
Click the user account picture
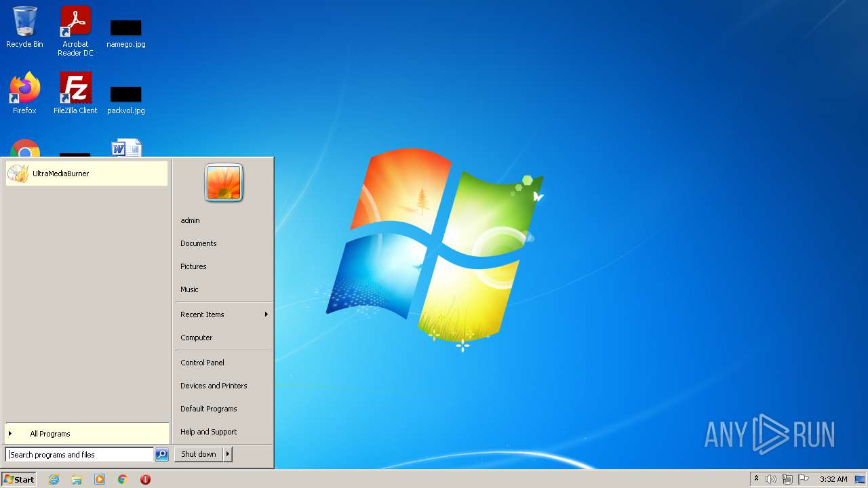[224, 183]
